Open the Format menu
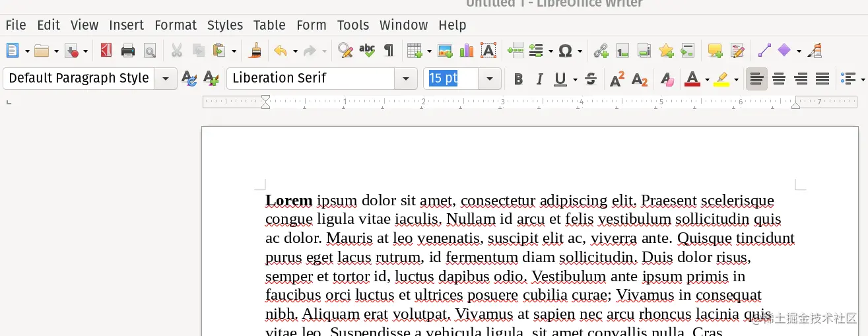 pyautogui.click(x=176, y=25)
